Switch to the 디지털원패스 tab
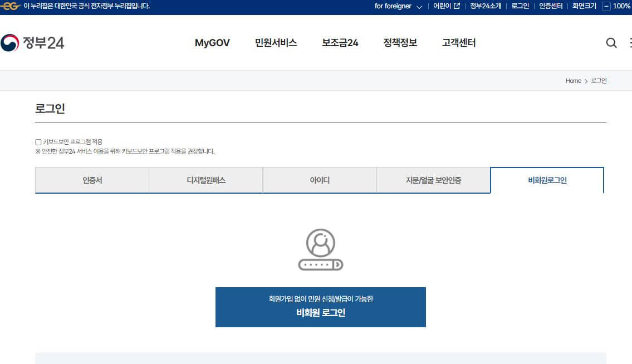Screen dimensions: 632x364 coord(205,180)
